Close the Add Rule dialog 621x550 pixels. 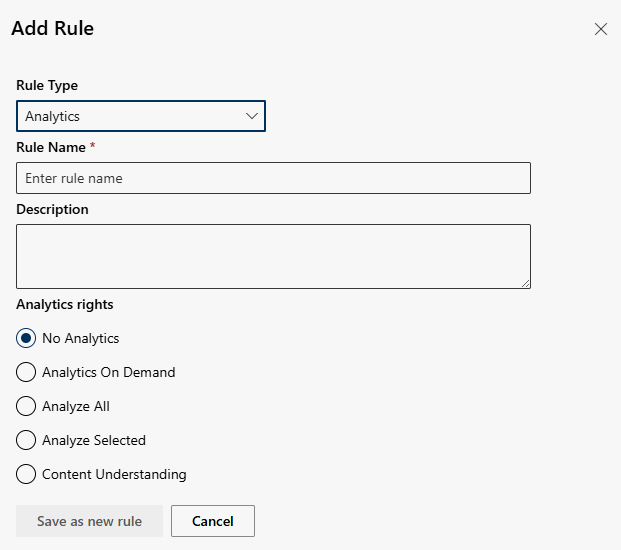point(600,29)
